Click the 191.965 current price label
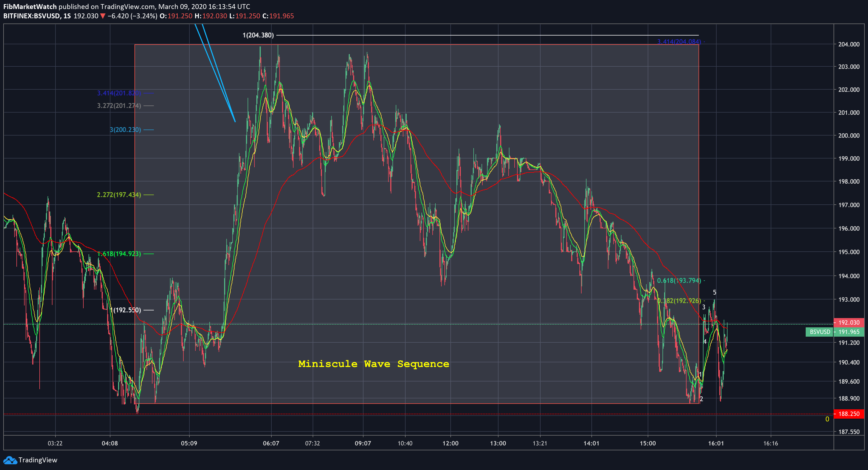The height and width of the screenshot is (470, 868). point(849,332)
